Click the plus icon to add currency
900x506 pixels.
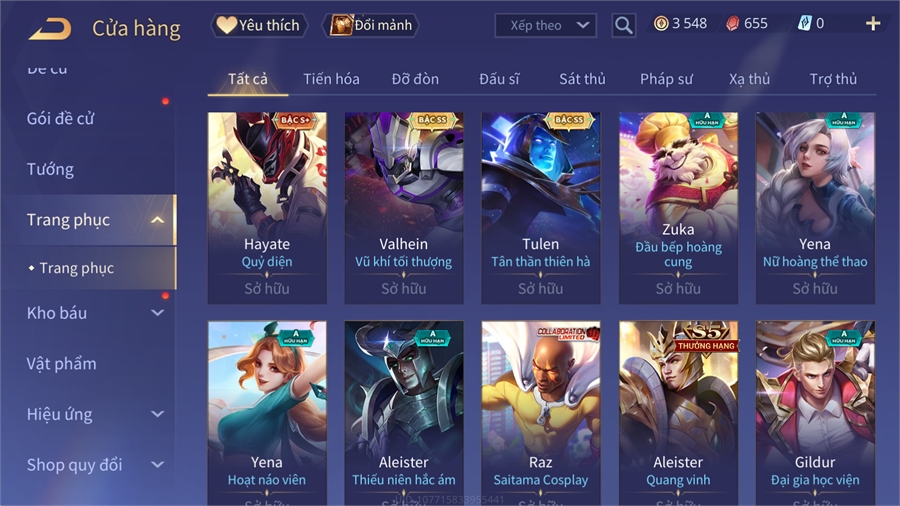pos(873,24)
